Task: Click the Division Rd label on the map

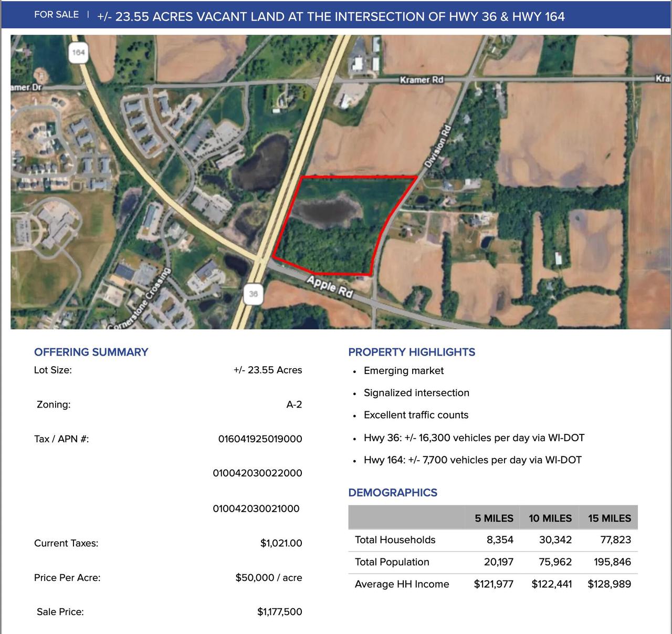Action: pyautogui.click(x=438, y=147)
